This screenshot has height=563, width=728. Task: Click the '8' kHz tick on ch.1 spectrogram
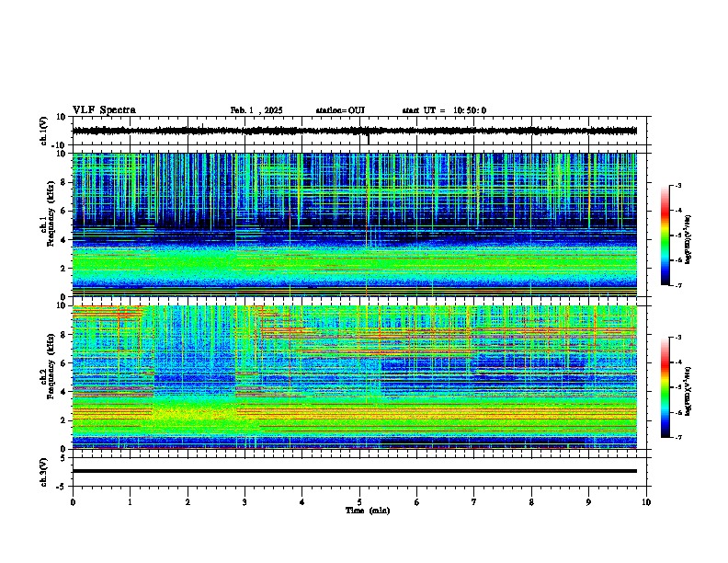pos(63,182)
